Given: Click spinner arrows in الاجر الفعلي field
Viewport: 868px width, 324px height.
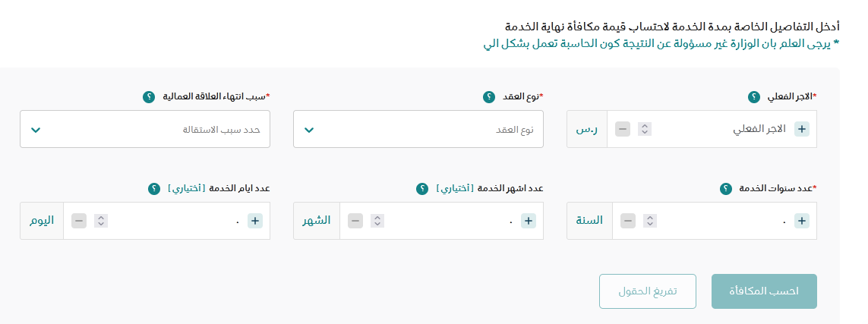Looking at the screenshot, I should coord(644,129).
